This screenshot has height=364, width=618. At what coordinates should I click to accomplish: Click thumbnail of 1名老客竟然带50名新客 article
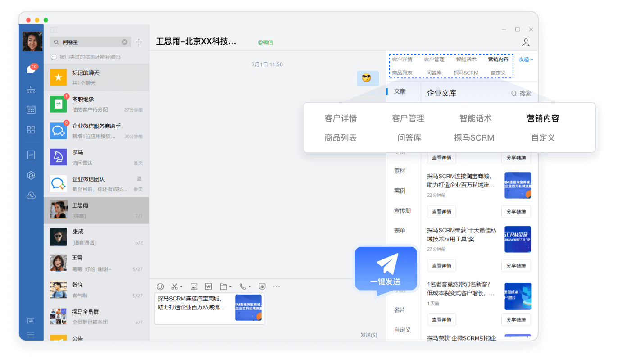[x=518, y=296]
